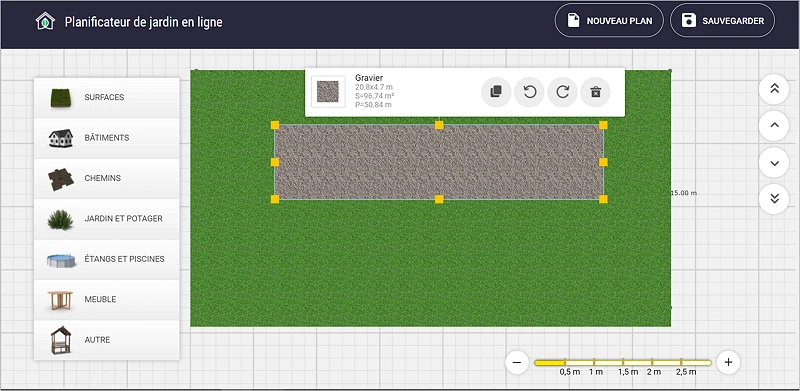
Task: Click the grass block icon for Surfaces
Action: click(x=61, y=97)
